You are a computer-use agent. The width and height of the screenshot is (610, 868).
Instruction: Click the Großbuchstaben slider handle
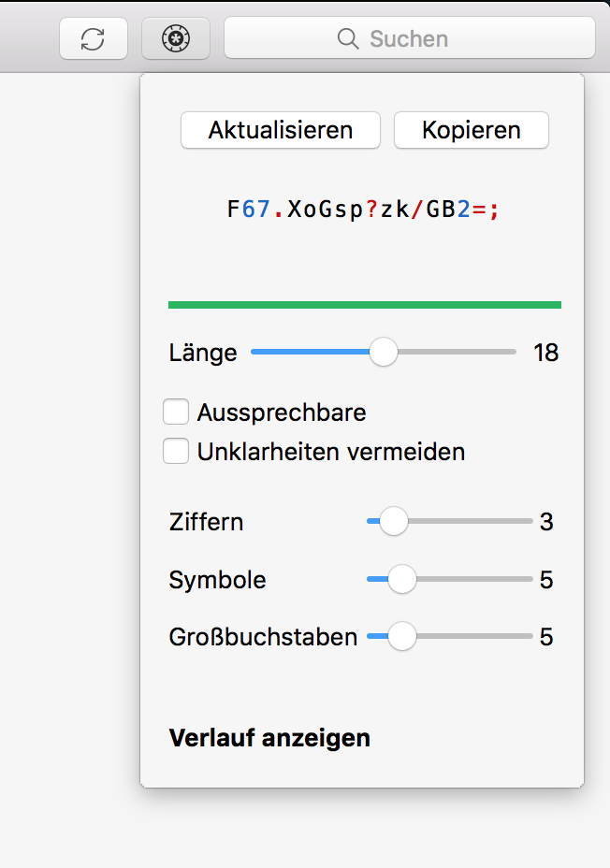pos(402,637)
